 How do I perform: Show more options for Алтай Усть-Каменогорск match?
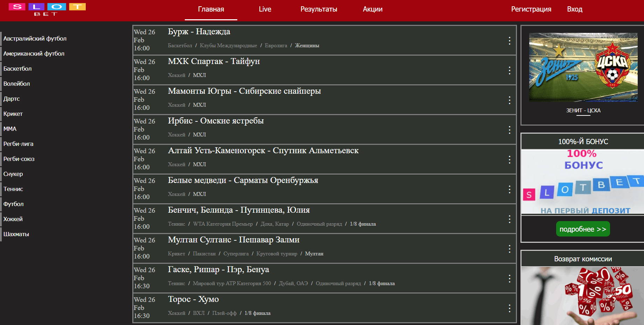click(509, 160)
